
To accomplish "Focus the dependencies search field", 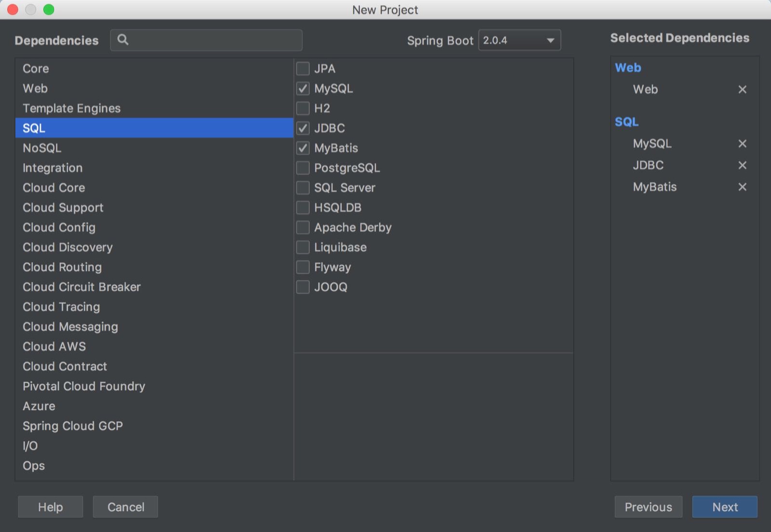I will click(206, 40).
